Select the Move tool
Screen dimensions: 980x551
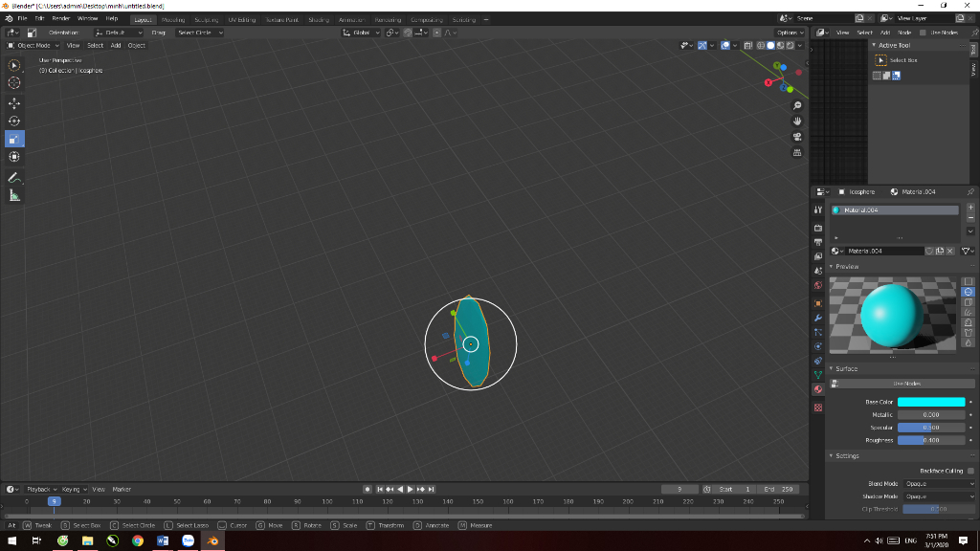(14, 103)
